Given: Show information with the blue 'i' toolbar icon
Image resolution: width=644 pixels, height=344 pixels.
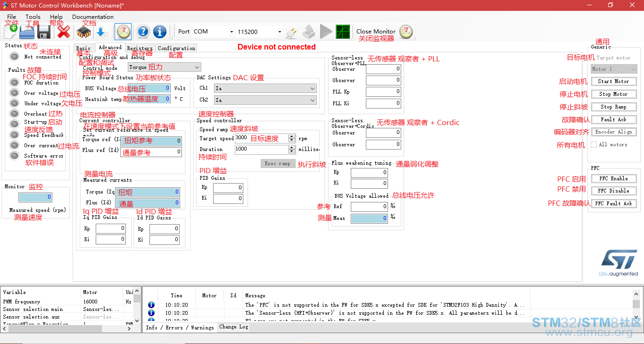Looking at the screenshot, I should [160, 32].
